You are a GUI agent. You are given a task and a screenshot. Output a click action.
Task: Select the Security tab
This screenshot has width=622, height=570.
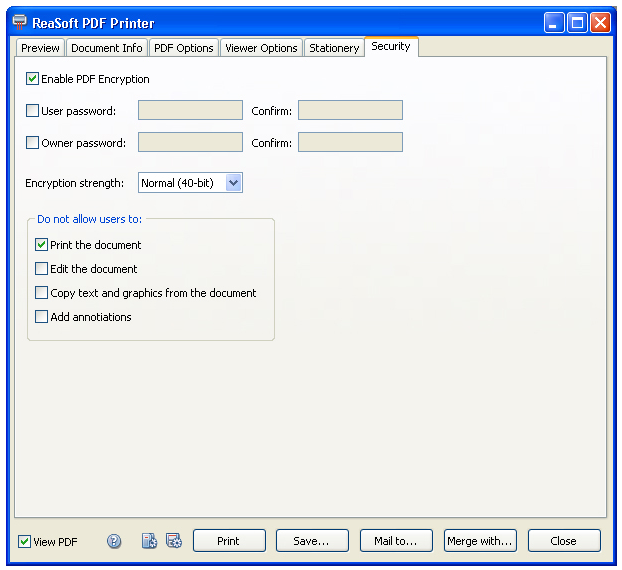click(391, 46)
